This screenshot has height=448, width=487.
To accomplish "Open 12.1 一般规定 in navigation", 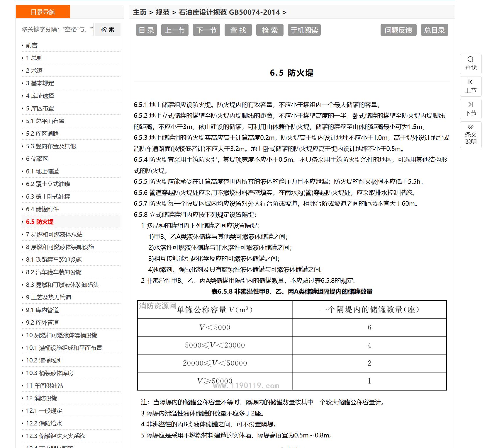I will pos(44,411).
